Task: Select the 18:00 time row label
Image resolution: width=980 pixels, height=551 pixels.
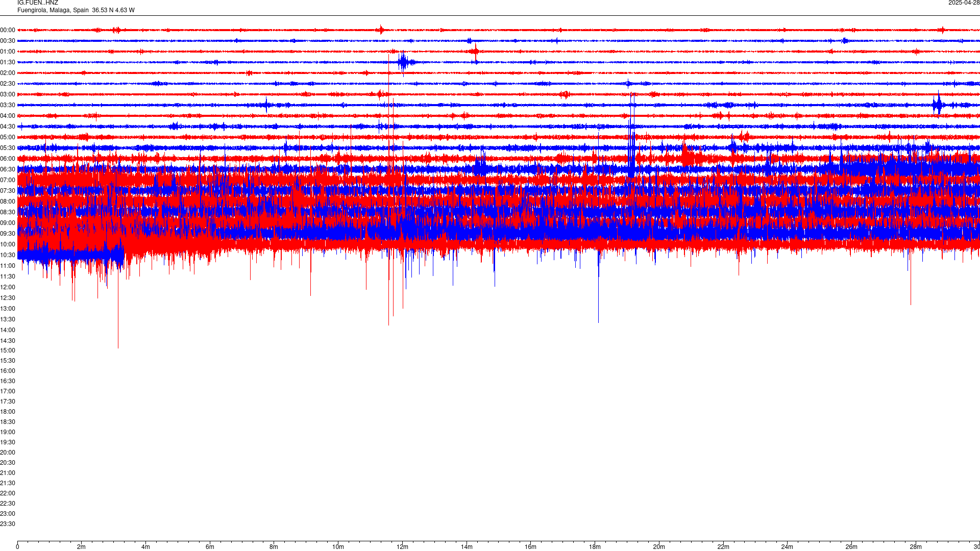Action: pyautogui.click(x=8, y=412)
